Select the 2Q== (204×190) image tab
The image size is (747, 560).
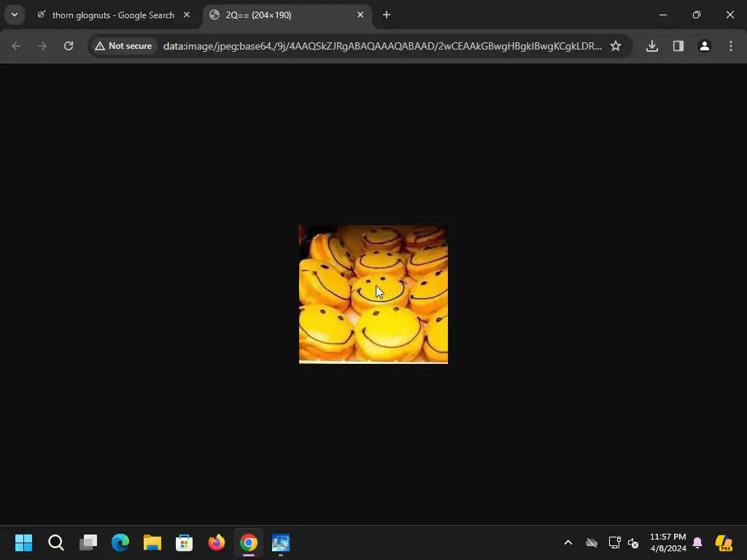287,15
